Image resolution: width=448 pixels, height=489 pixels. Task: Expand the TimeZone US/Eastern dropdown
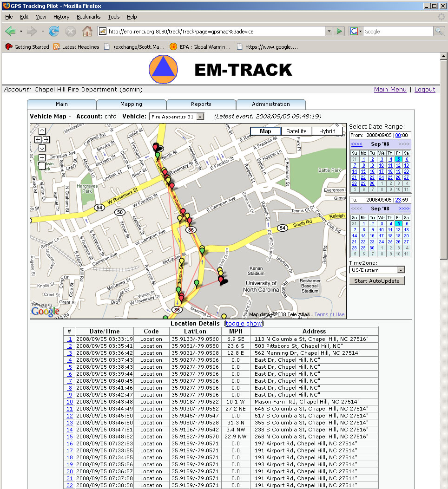tap(377, 270)
